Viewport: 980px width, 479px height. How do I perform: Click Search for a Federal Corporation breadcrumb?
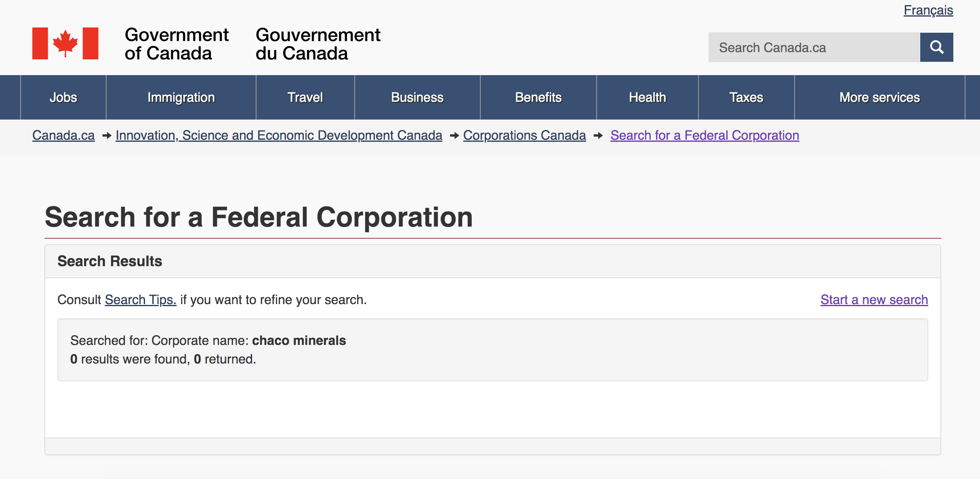pyautogui.click(x=705, y=135)
